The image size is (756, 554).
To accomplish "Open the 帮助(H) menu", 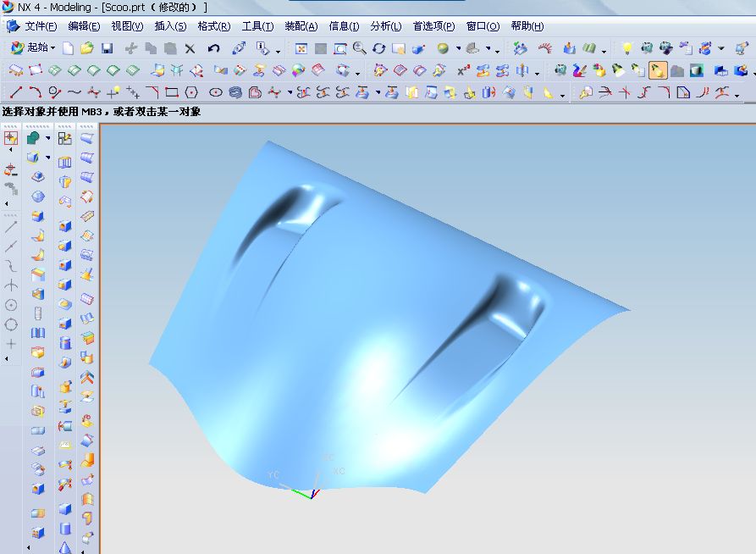I will coord(527,26).
